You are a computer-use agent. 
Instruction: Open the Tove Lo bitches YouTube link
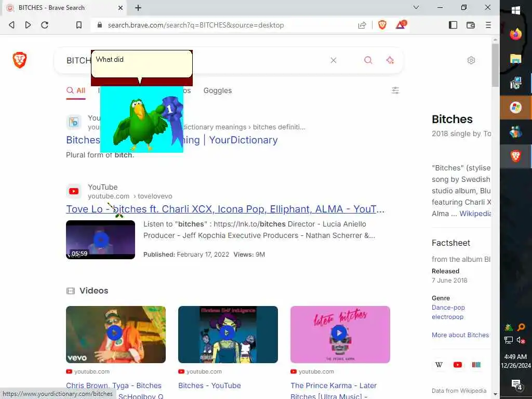(x=225, y=209)
